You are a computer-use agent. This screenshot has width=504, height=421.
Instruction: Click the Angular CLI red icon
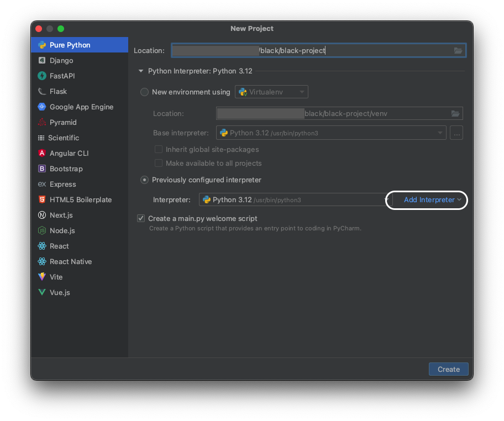[x=42, y=153]
